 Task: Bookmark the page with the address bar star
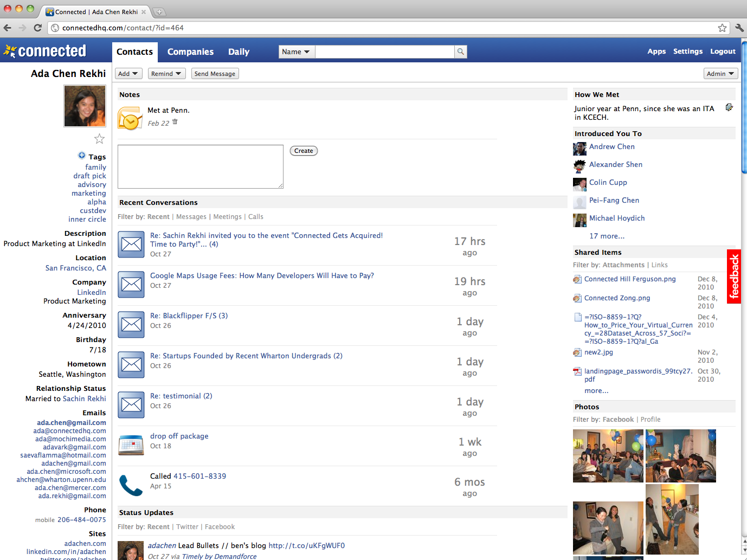click(722, 28)
